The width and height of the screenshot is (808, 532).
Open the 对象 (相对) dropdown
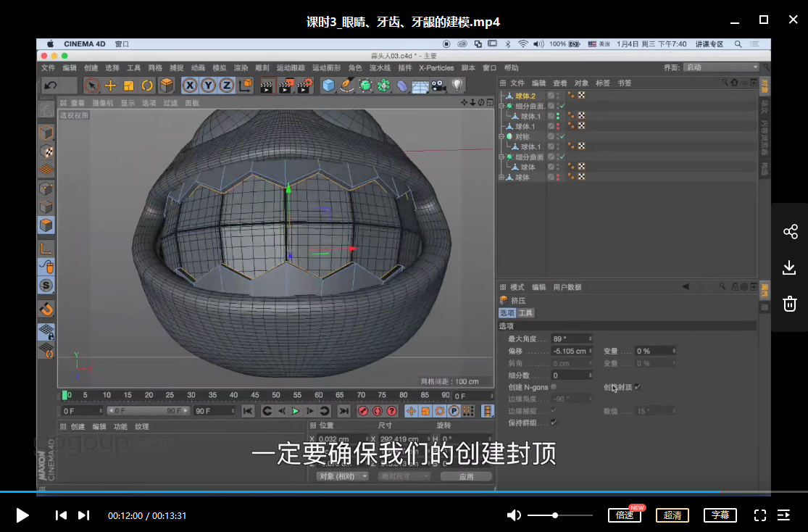[x=343, y=476]
